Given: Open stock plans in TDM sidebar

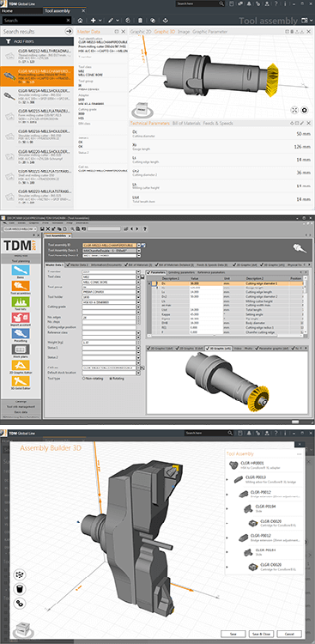Looking at the screenshot, I should (x=21, y=350).
